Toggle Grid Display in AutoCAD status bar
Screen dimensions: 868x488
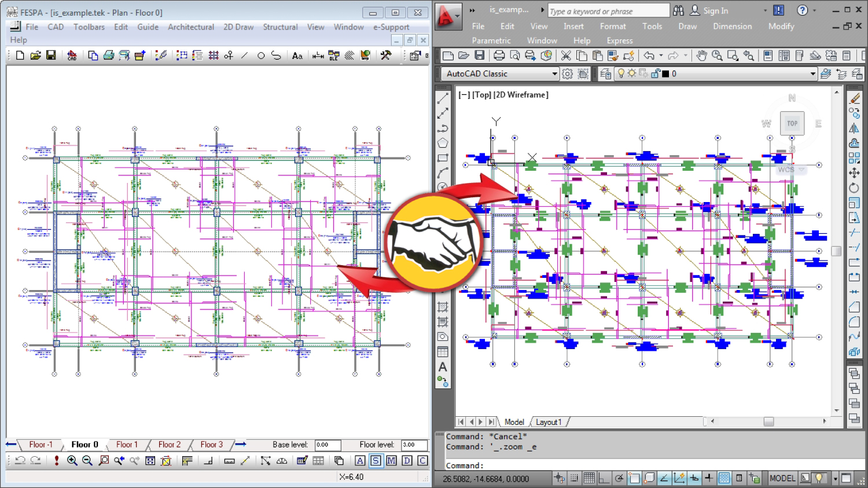coord(589,478)
